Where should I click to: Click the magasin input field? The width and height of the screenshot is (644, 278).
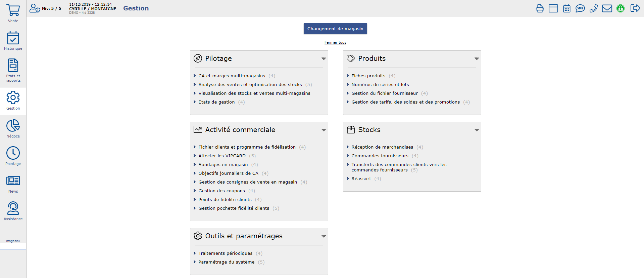(x=13, y=246)
